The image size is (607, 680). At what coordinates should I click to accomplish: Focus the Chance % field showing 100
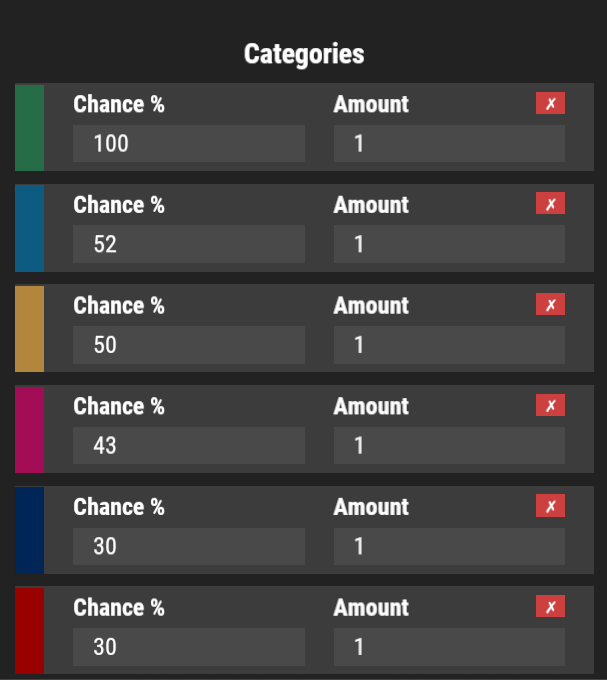(x=188, y=144)
